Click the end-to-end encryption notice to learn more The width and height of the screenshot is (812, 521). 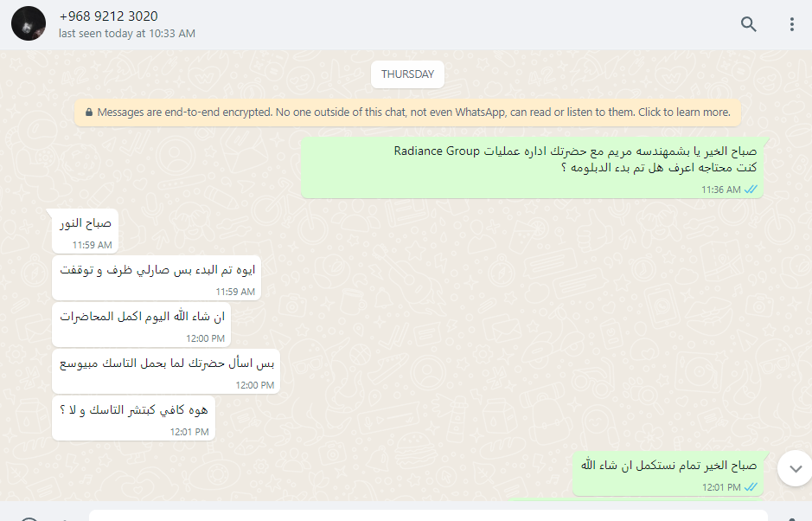[x=407, y=113]
